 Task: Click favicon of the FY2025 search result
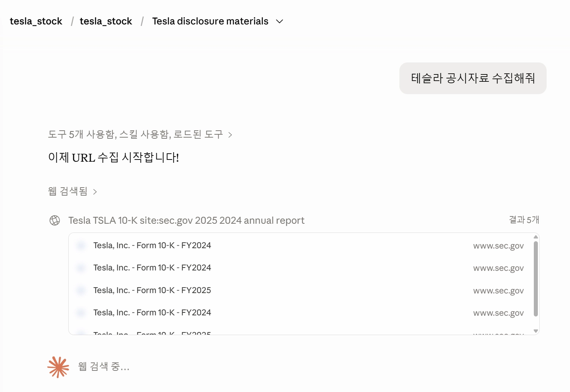pyautogui.click(x=81, y=291)
